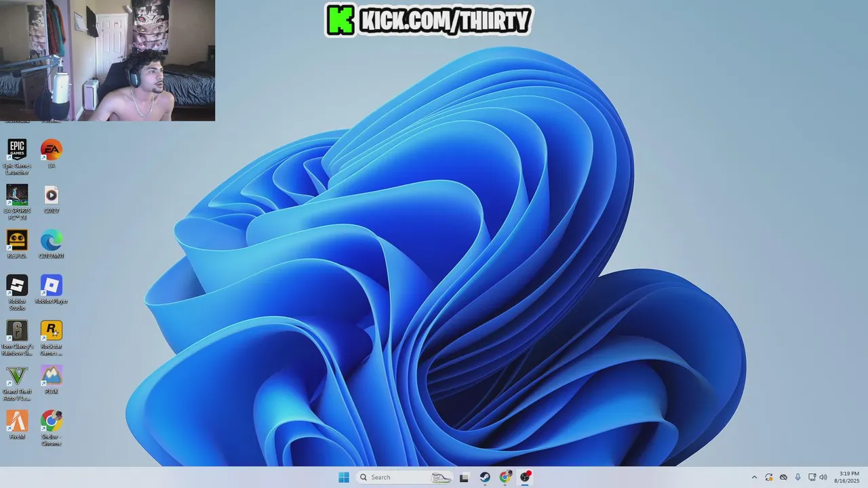Click the webcam overlay thumbnail
Screen dimensions: 868x488
[x=107, y=60]
